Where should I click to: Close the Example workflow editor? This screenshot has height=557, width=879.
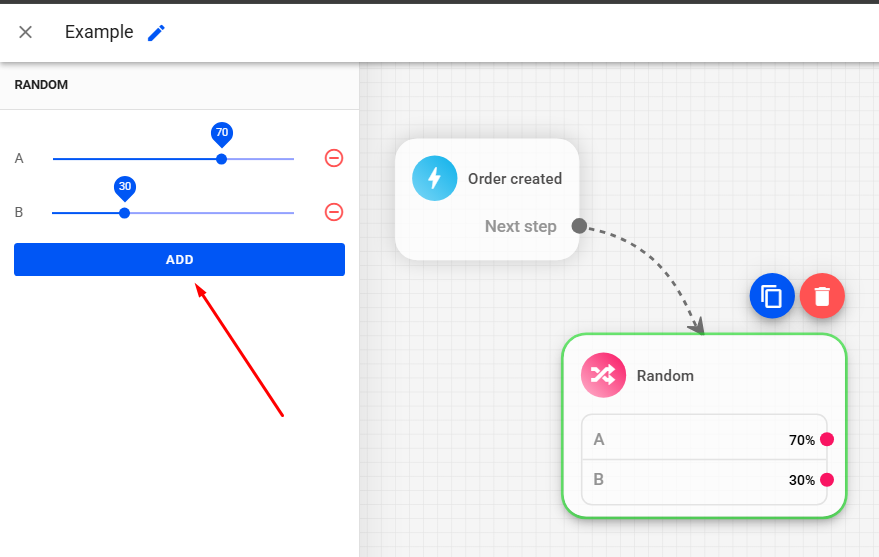coord(26,32)
